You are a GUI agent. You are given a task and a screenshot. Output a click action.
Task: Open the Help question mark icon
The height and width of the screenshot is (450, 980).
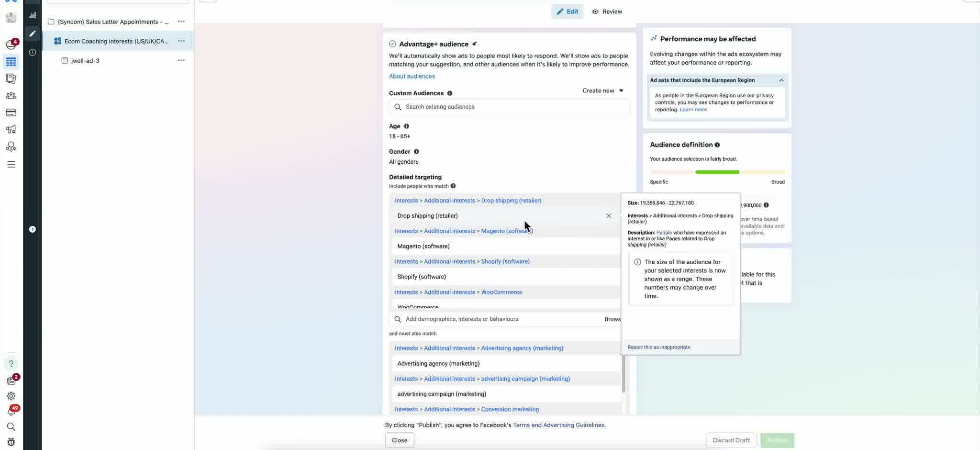tap(11, 364)
